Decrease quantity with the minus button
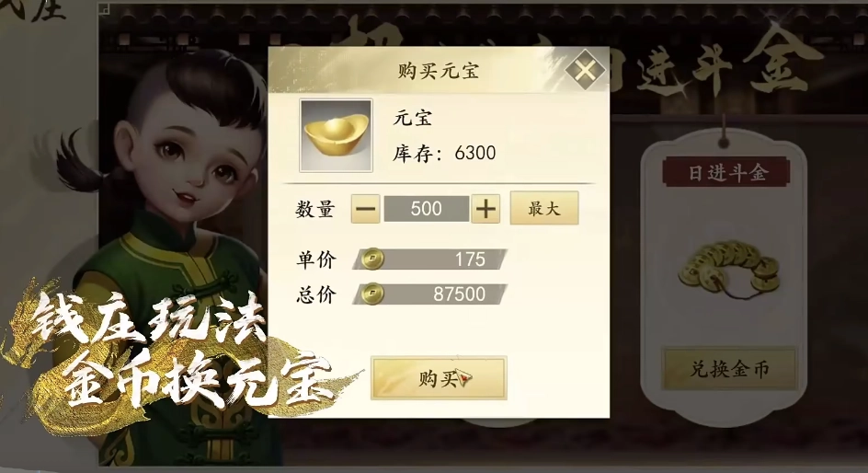The height and width of the screenshot is (473, 868). click(x=365, y=209)
